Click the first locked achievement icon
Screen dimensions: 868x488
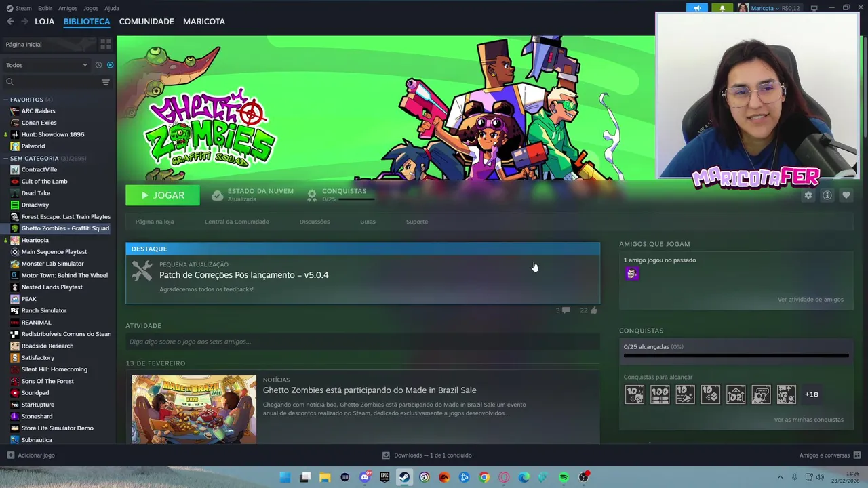634,394
